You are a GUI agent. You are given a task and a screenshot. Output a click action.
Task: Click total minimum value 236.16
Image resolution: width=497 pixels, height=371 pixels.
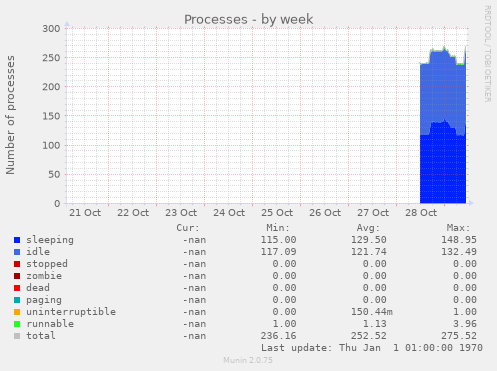pos(278,336)
